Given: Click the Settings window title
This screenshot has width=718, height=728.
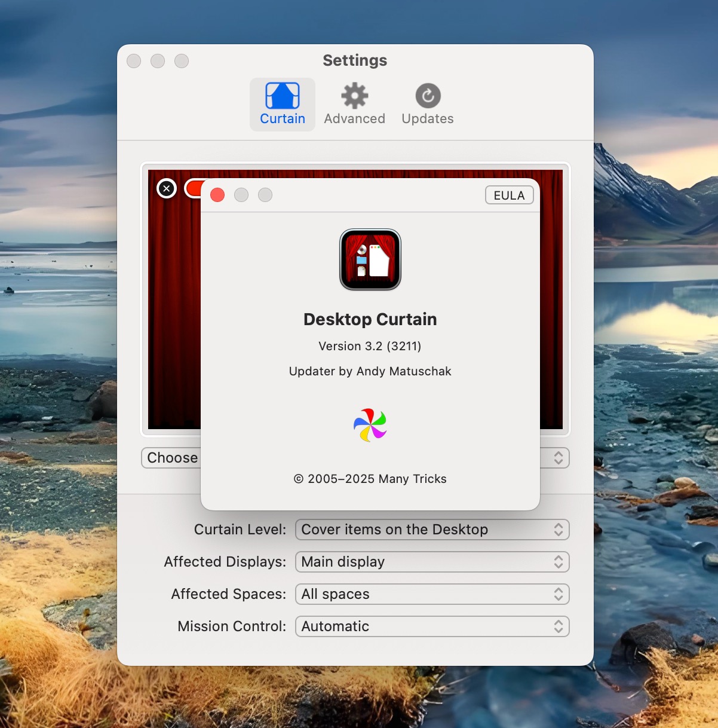Looking at the screenshot, I should click(x=355, y=60).
